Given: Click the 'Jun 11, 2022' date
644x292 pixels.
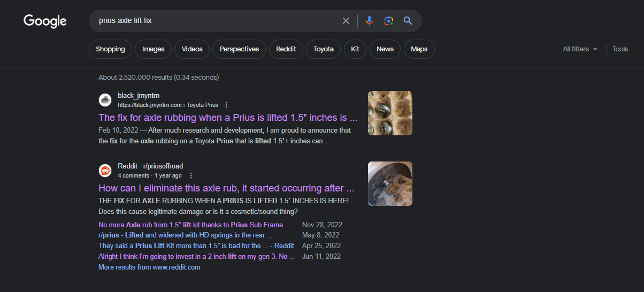Looking at the screenshot, I should (x=321, y=256).
